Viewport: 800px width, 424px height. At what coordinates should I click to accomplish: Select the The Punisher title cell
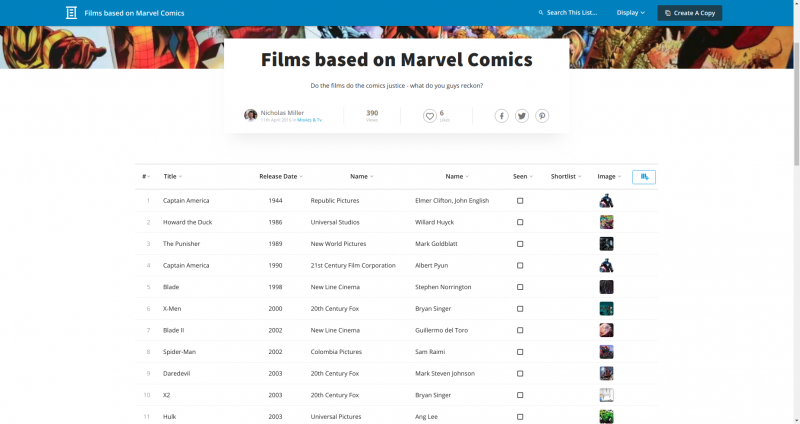[181, 244]
